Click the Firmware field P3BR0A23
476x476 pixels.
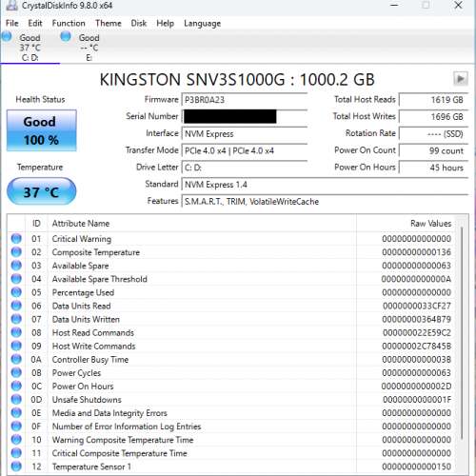click(x=245, y=100)
